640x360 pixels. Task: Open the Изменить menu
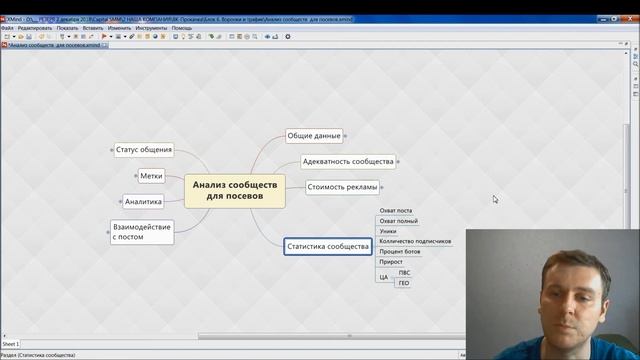coord(120,28)
